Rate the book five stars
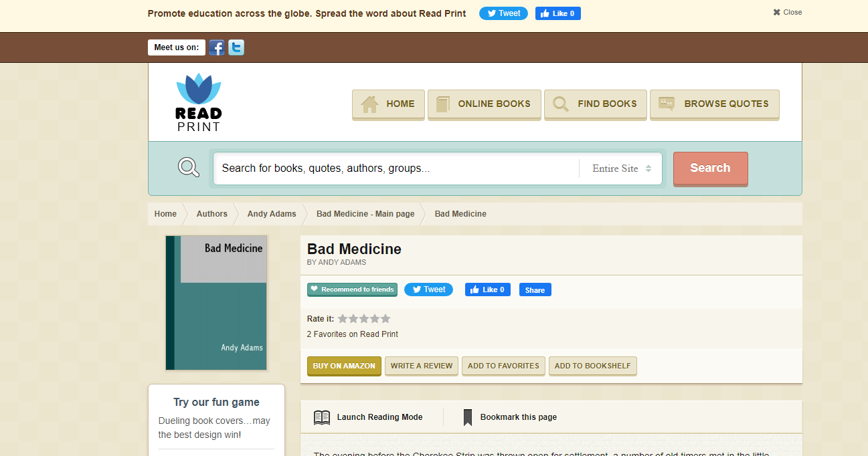The height and width of the screenshot is (456, 868). coord(385,319)
